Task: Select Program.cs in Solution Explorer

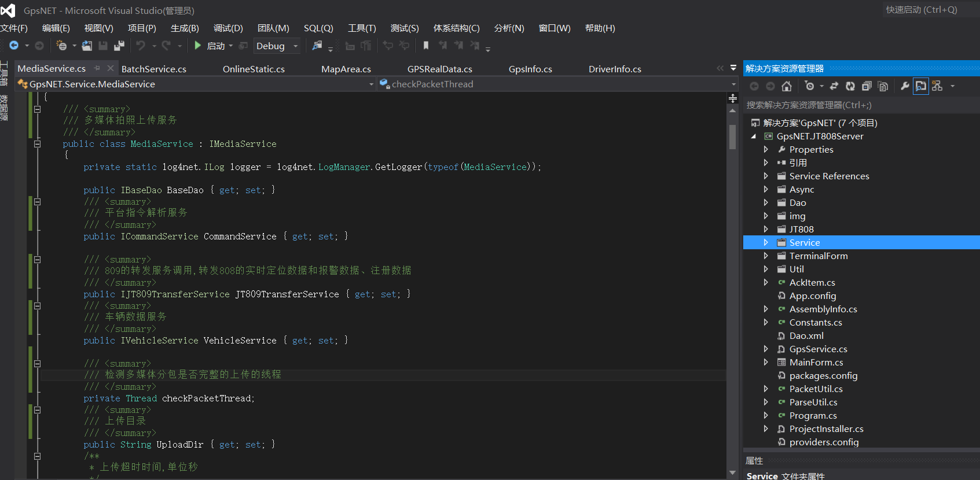Action: click(813, 415)
